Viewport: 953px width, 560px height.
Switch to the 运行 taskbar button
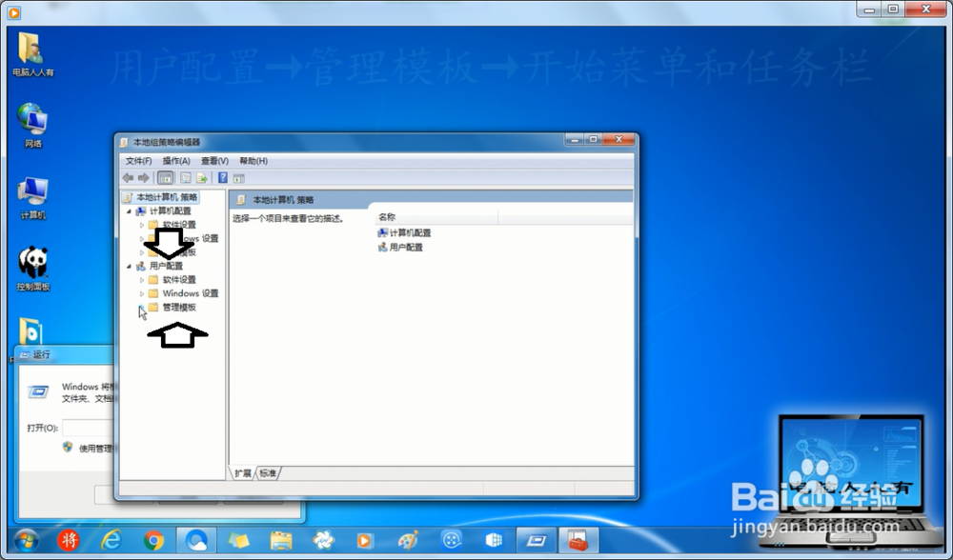tap(536, 540)
